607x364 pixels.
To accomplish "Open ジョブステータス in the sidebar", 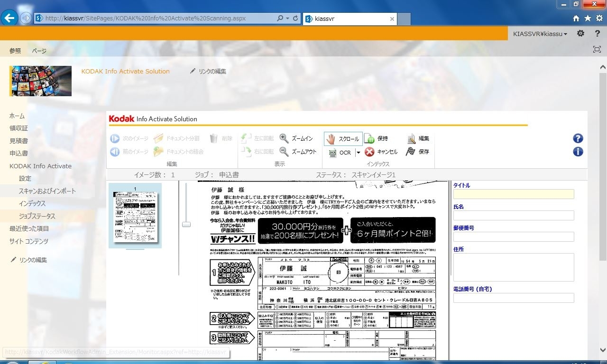I will point(37,216).
